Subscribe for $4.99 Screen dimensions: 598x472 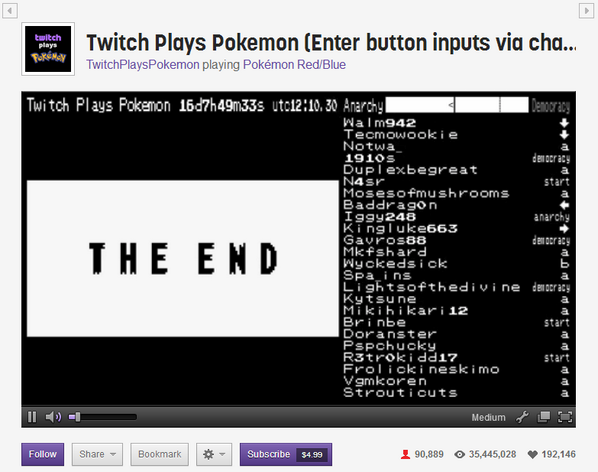click(286, 454)
